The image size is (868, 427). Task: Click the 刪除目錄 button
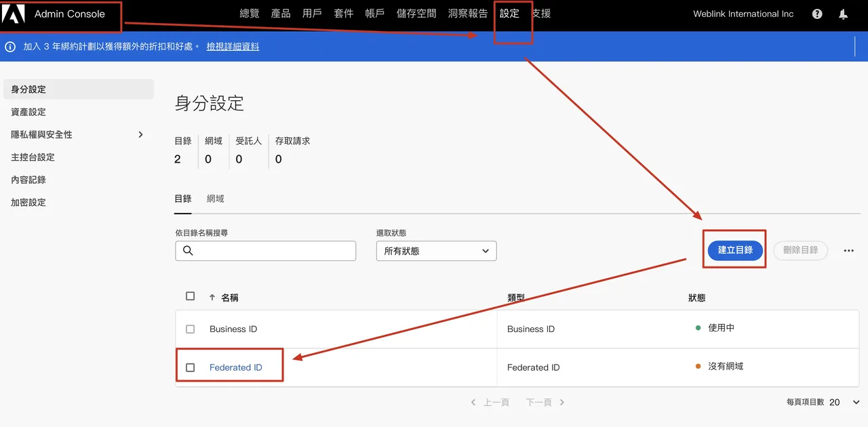(x=801, y=250)
